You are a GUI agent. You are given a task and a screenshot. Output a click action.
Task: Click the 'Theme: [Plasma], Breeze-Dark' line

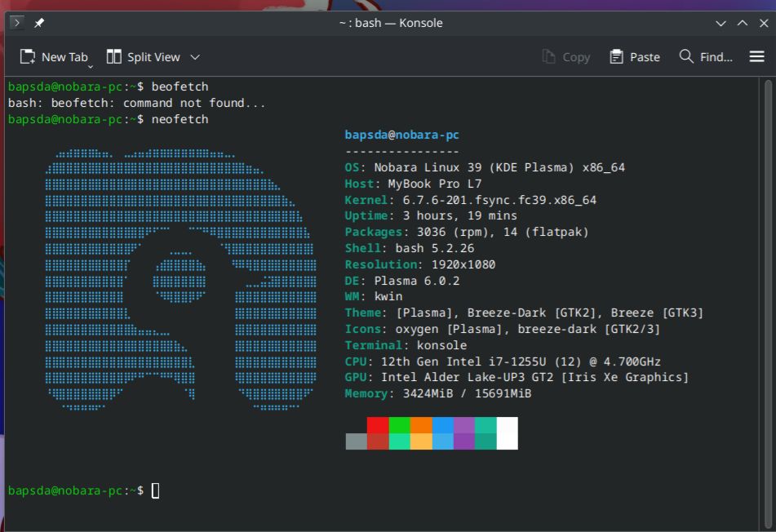pyautogui.click(x=524, y=313)
